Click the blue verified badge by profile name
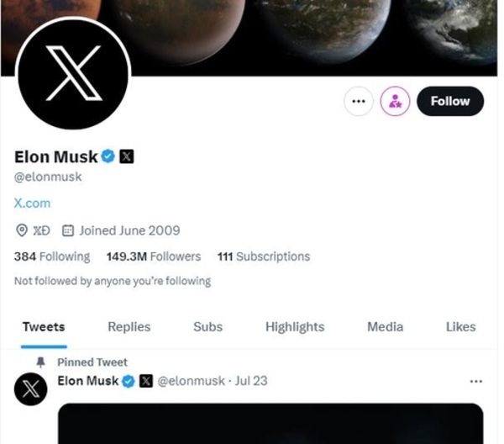This screenshot has width=504, height=444. pyautogui.click(x=108, y=156)
